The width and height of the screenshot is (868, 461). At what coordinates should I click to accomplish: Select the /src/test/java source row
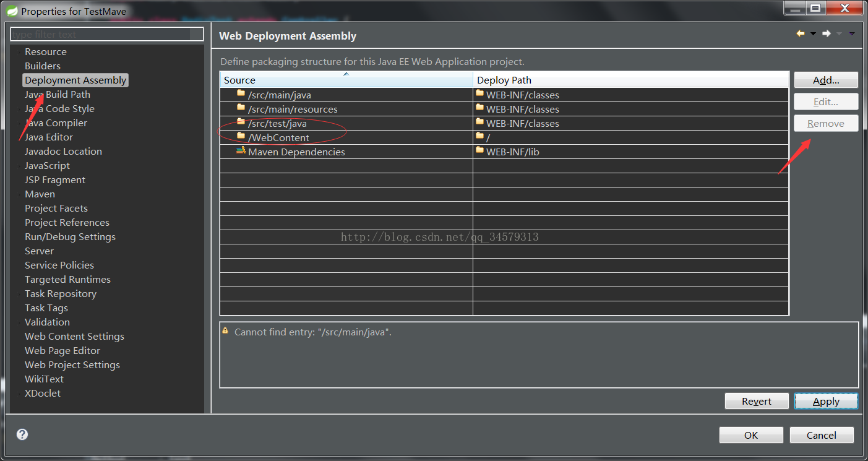tap(346, 123)
